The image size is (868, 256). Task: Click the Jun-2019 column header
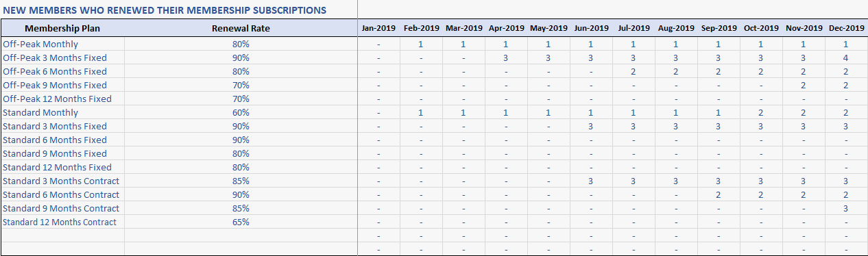(x=591, y=28)
